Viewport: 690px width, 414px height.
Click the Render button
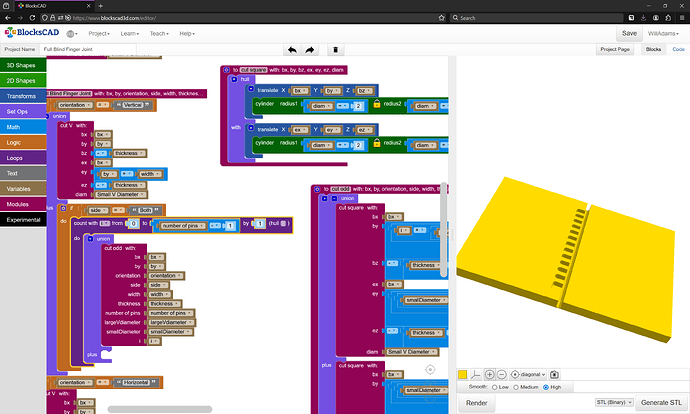477,403
